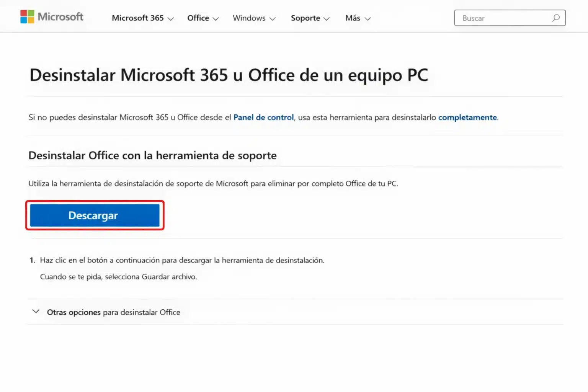The height and width of the screenshot is (392, 588).
Task: Select the red square in the Microsoft logo
Action: tap(23, 13)
